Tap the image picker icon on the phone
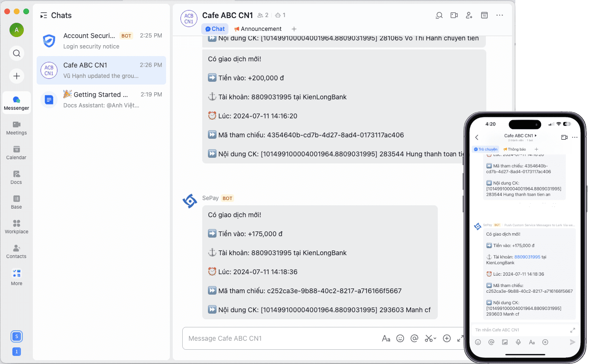 (x=505, y=342)
